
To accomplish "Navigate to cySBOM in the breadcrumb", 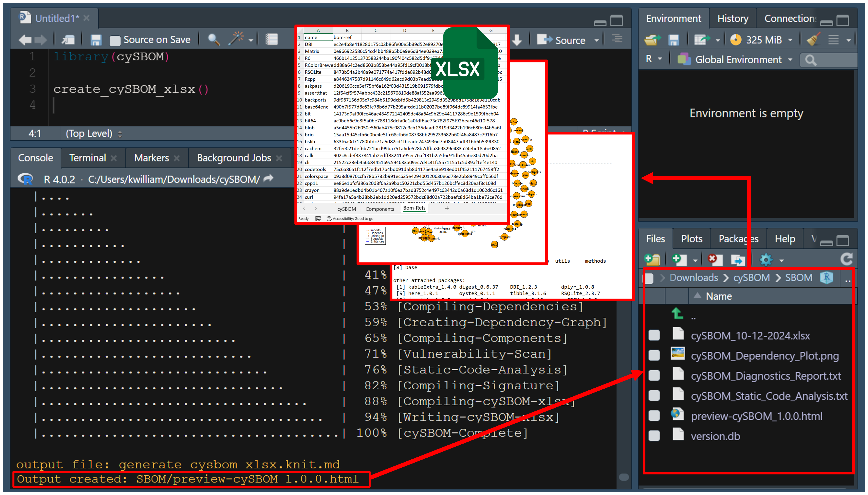I will 751,278.
